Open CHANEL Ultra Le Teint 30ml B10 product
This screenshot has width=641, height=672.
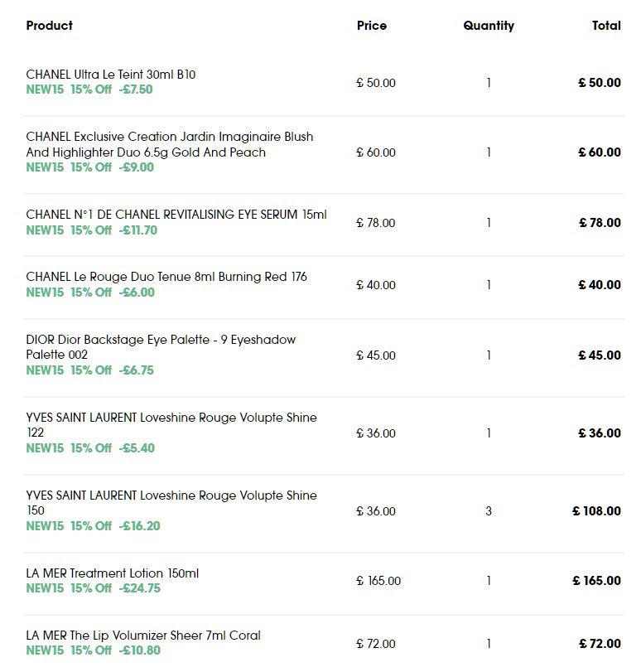pyautogui.click(x=110, y=75)
